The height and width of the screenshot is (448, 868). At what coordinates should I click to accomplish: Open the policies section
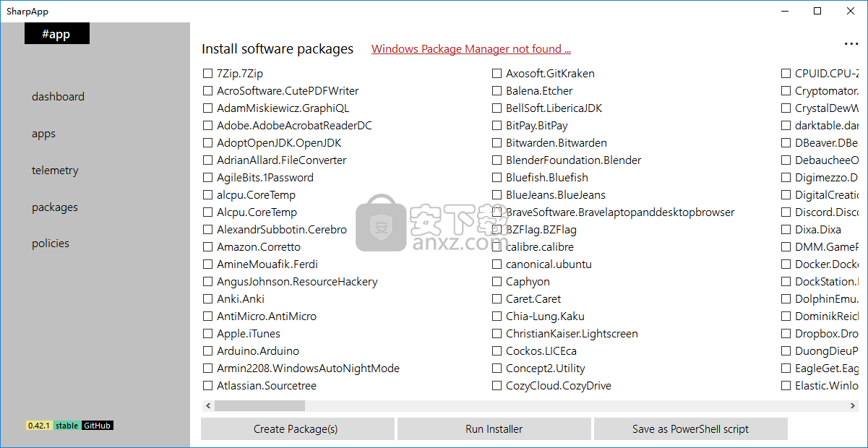51,244
